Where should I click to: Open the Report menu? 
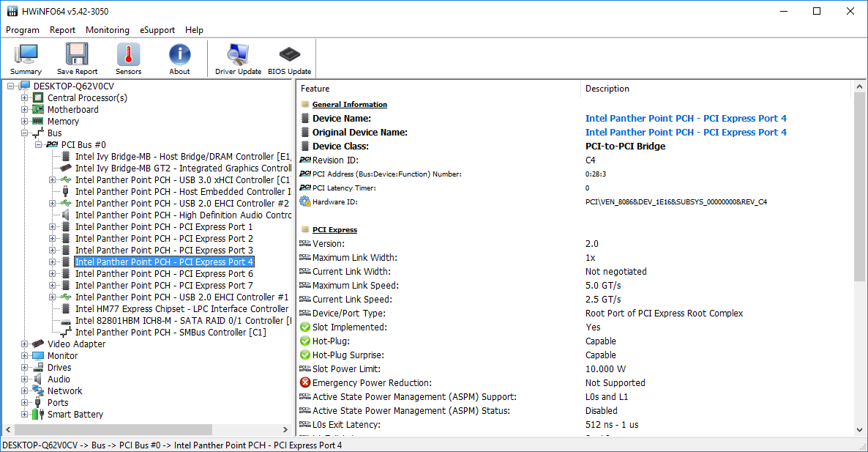62,30
